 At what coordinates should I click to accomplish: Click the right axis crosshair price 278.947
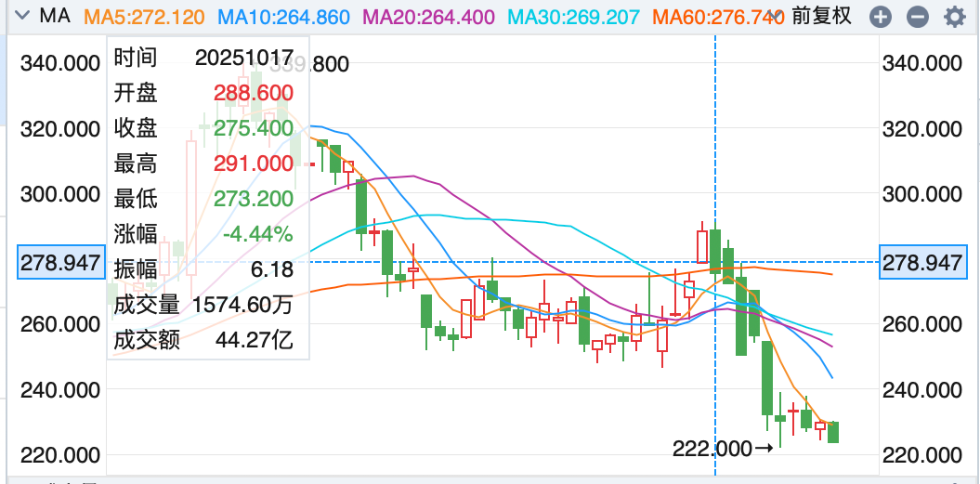point(921,263)
